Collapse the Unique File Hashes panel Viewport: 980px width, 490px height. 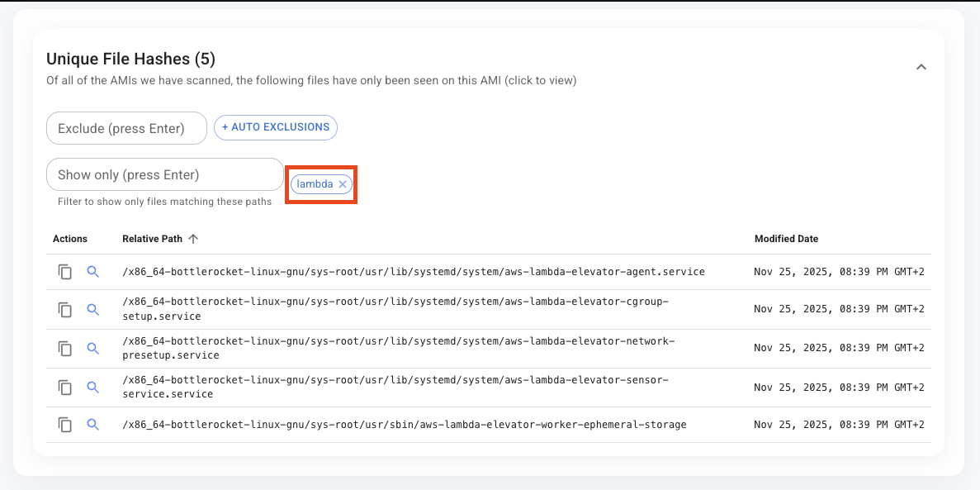coord(921,67)
